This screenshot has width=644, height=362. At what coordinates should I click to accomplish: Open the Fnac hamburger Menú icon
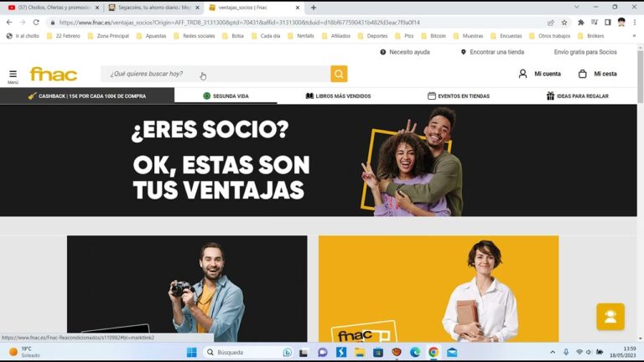click(x=13, y=76)
